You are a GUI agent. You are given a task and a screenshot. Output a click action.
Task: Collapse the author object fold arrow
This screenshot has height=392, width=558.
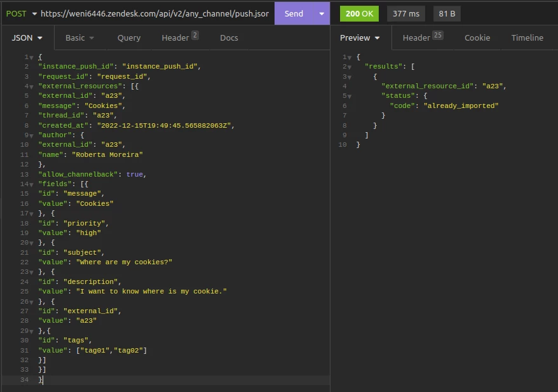tap(32, 135)
